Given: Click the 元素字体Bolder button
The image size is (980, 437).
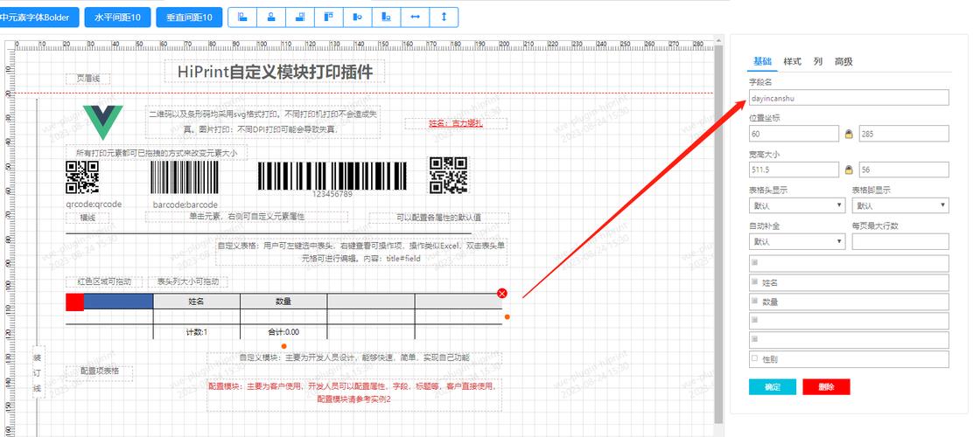Looking at the screenshot, I should (38, 17).
